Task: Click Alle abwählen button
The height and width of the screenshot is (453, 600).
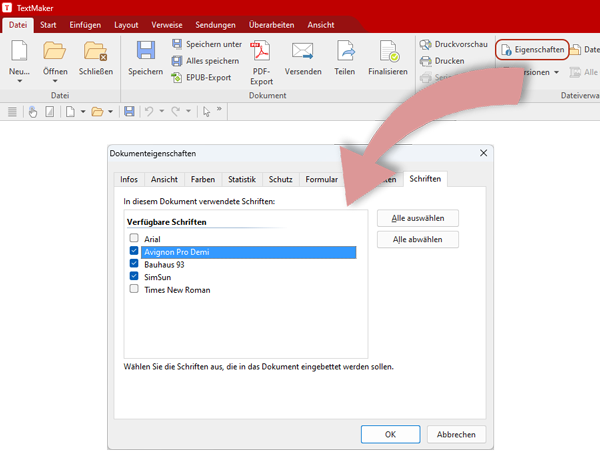Action: coord(418,240)
